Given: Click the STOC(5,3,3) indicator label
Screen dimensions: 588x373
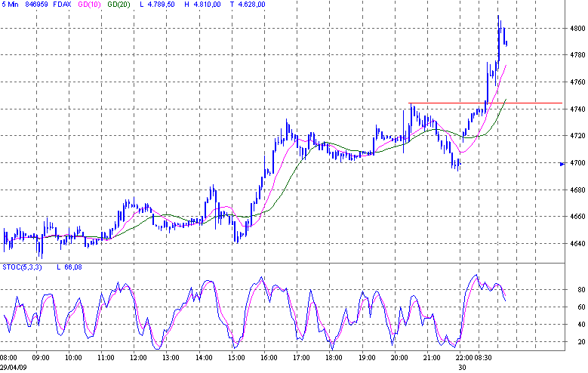Looking at the screenshot, I should (22, 267).
